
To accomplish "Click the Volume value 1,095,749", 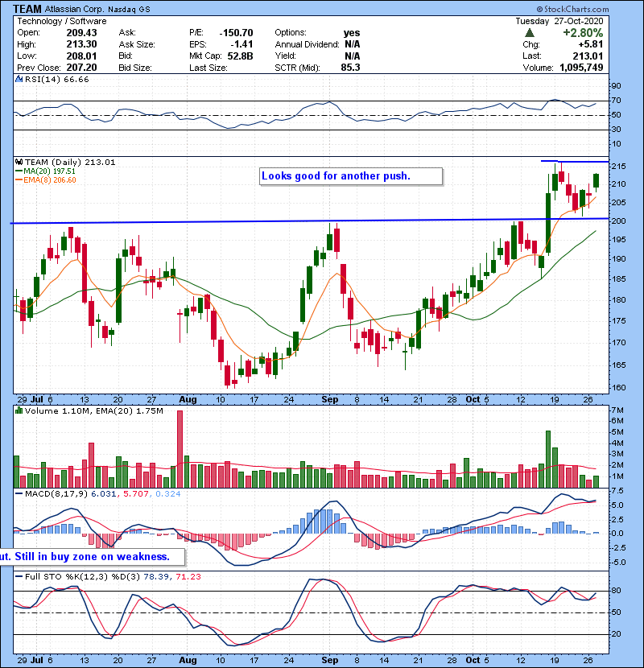I will click(x=581, y=68).
